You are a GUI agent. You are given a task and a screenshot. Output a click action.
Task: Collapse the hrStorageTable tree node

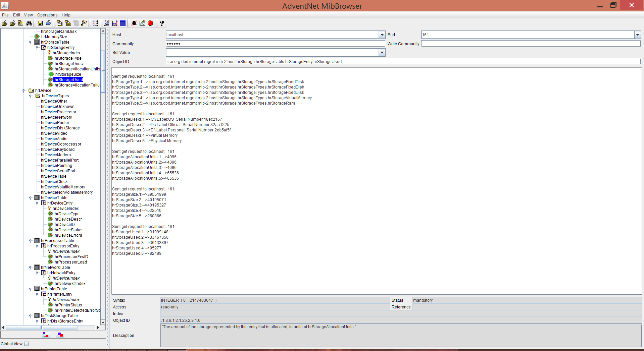click(30, 42)
